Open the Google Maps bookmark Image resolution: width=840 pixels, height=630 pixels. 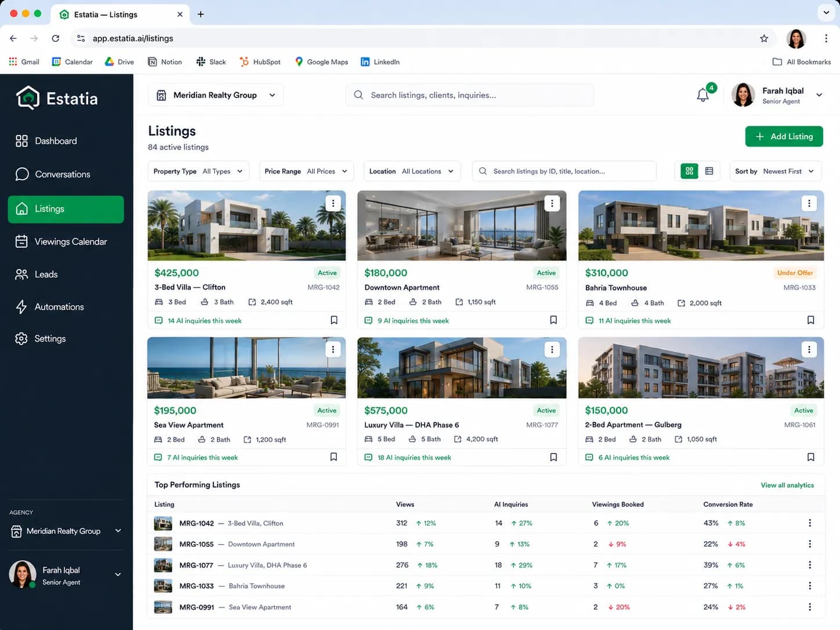[321, 61]
